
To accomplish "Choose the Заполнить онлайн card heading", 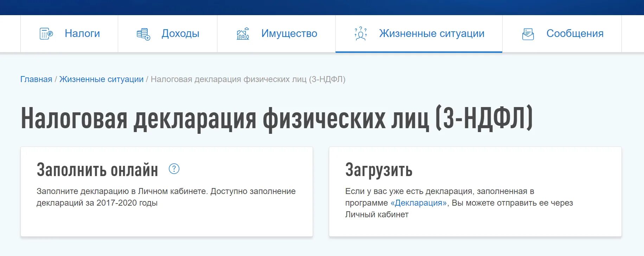I will [97, 170].
